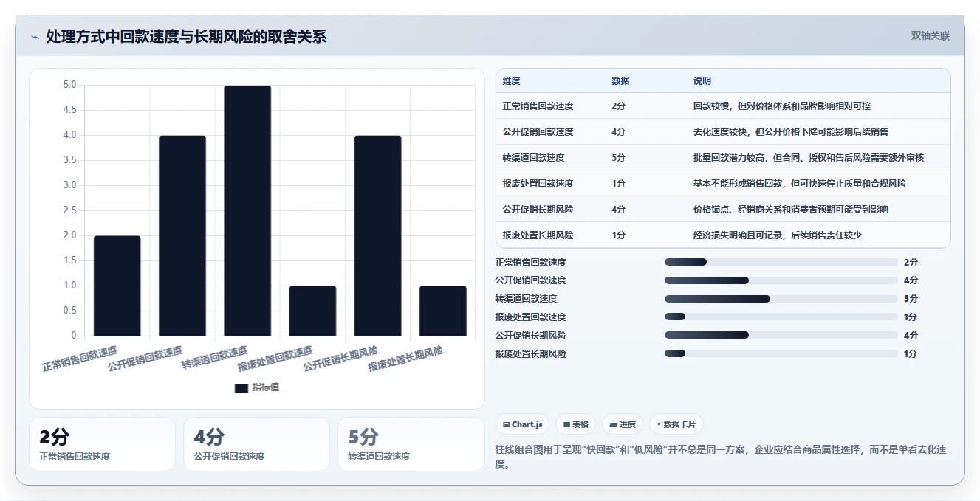Click the description '回款较慢，但对价格体系和品牌影响相对可控'
The image size is (980, 501).
click(x=782, y=106)
